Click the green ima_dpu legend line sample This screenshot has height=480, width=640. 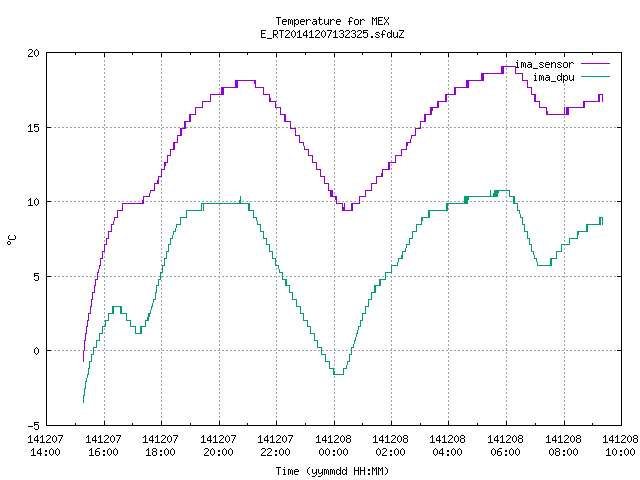coord(595,76)
